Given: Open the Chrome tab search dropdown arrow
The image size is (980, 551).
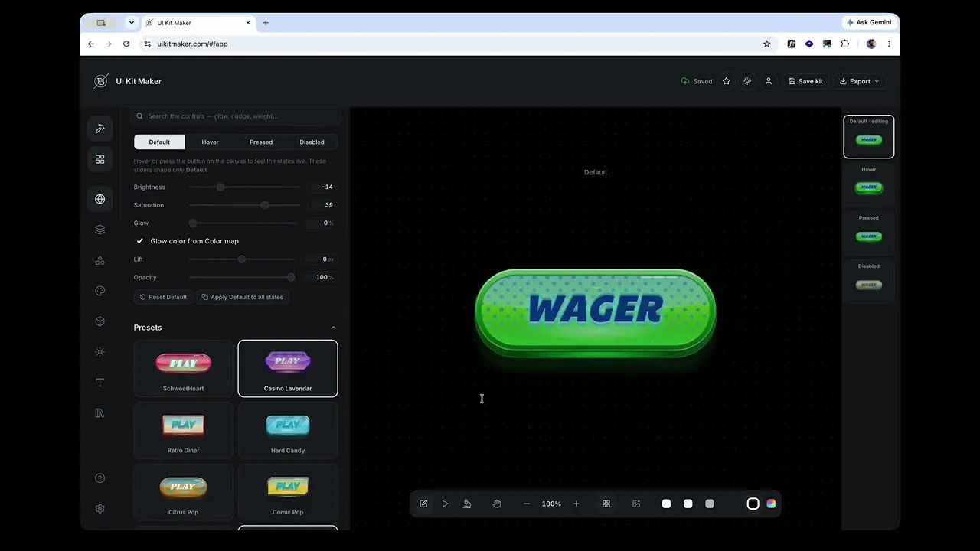Looking at the screenshot, I should pos(131,23).
